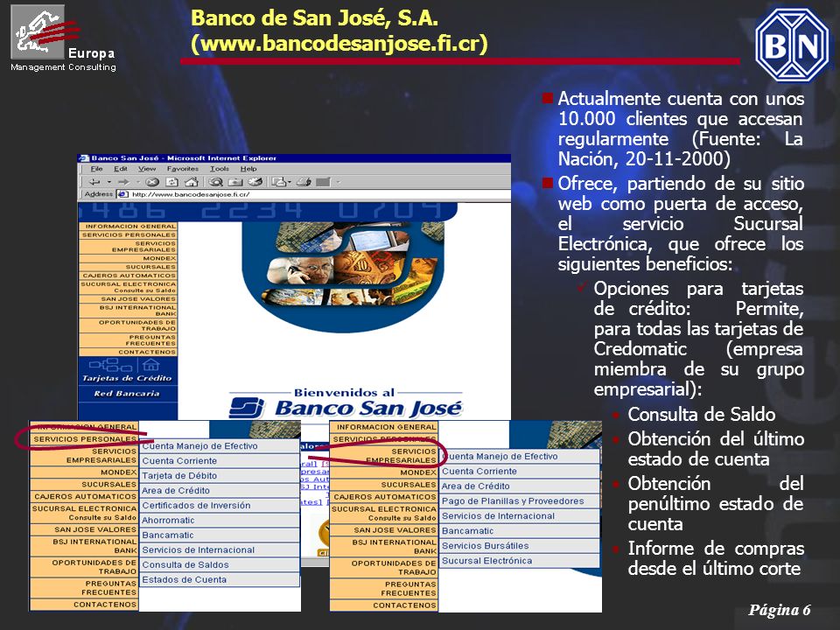This screenshot has height=630, width=840.
Task: Stop page loading with the Stop icon
Action: (152, 182)
